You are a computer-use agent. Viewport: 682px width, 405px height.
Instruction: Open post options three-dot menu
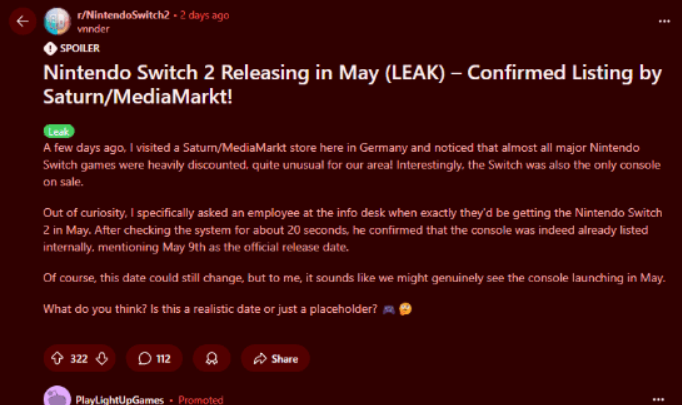point(664,21)
